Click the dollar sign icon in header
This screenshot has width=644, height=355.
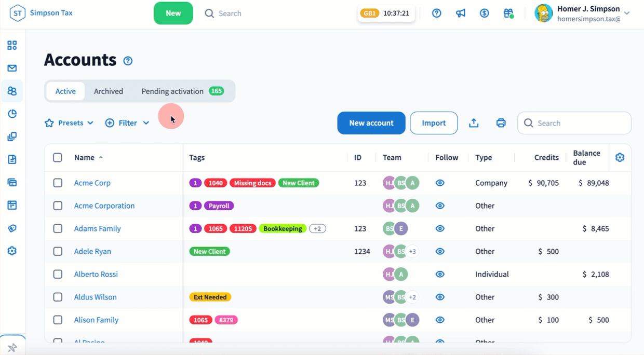click(484, 13)
